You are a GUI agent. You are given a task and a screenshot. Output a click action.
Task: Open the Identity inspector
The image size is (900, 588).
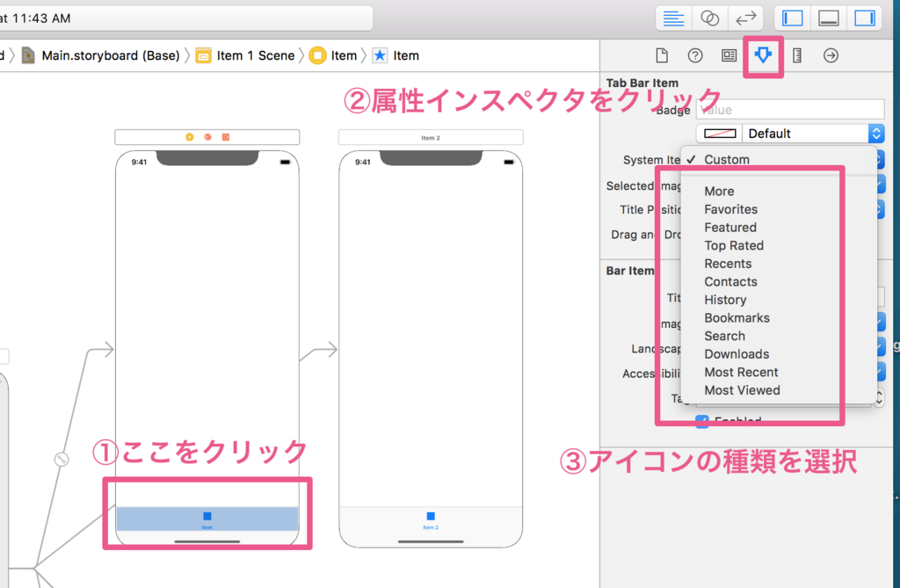[729, 55]
